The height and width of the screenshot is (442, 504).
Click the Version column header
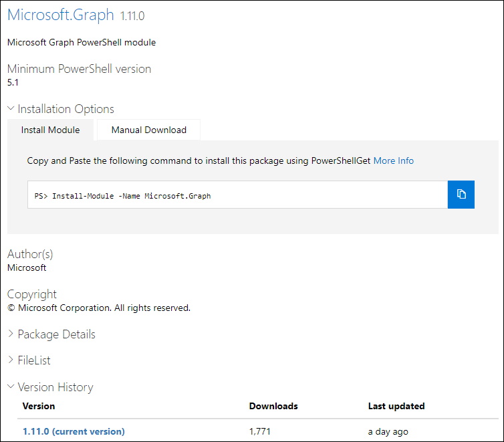coord(39,406)
